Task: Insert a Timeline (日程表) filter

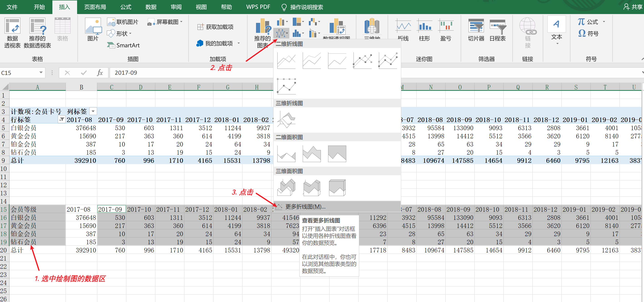Action: pyautogui.click(x=497, y=30)
